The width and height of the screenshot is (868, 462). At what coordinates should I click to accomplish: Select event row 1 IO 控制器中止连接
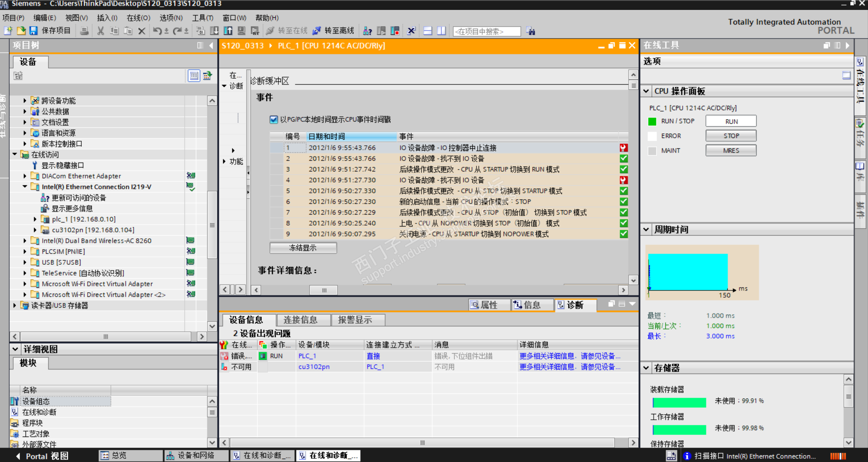point(449,148)
